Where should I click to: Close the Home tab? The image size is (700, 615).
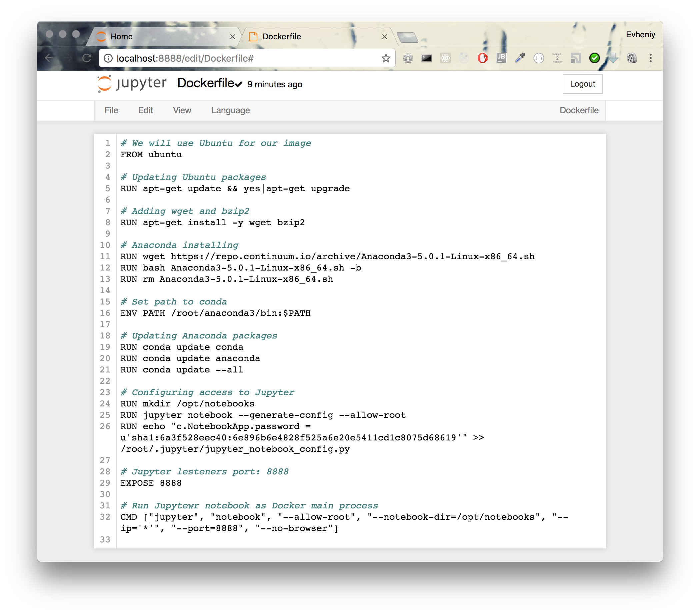coord(233,37)
